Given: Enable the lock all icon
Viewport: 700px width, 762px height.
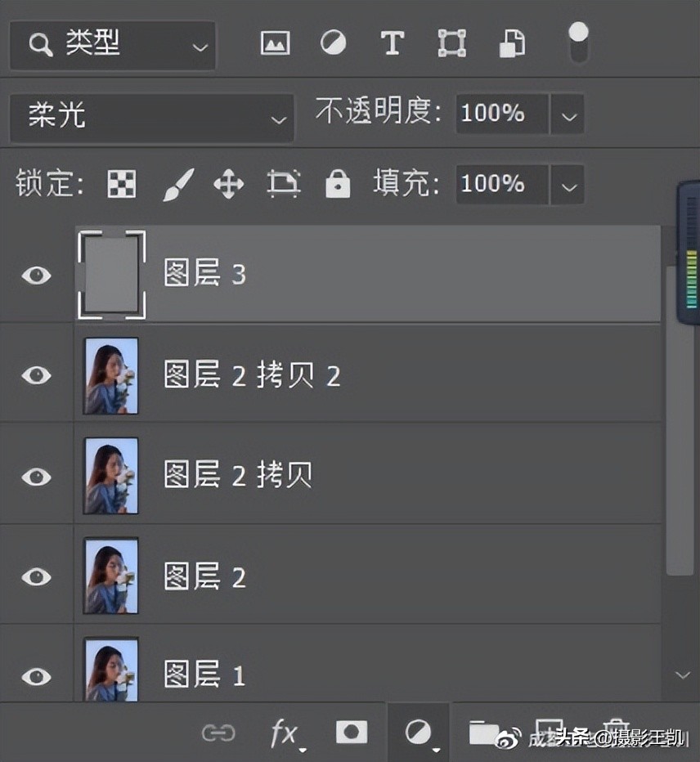Looking at the screenshot, I should [338, 184].
